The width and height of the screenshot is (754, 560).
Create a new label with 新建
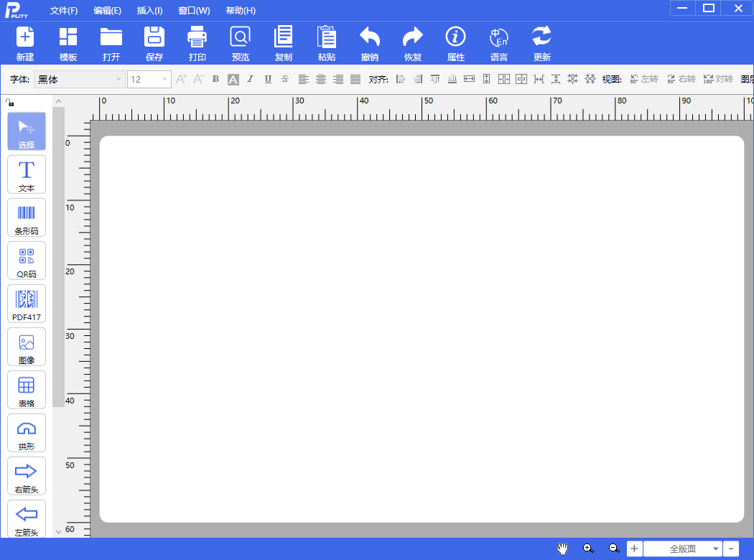pos(25,43)
